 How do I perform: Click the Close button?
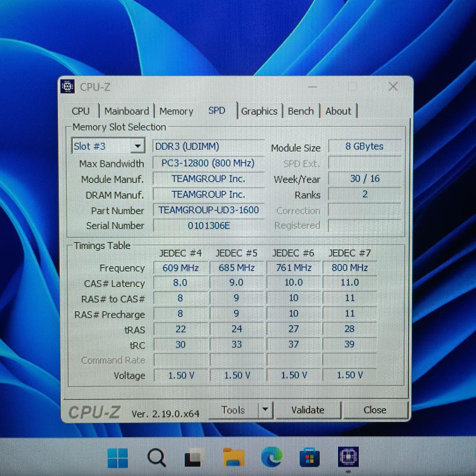click(375, 410)
